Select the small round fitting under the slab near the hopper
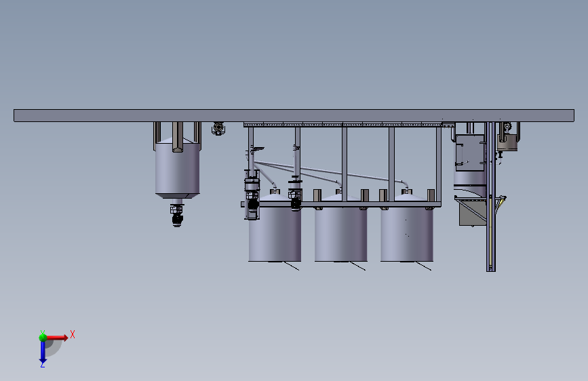This screenshot has width=588, height=381. [218, 128]
